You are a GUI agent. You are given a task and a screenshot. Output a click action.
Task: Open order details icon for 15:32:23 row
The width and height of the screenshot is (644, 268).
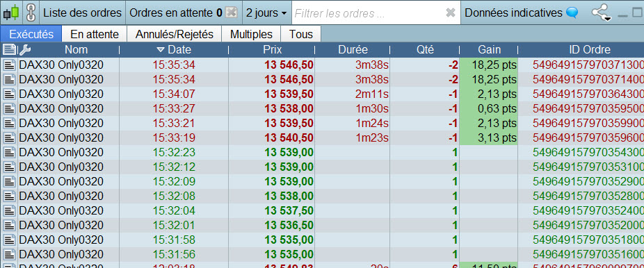[9, 153]
